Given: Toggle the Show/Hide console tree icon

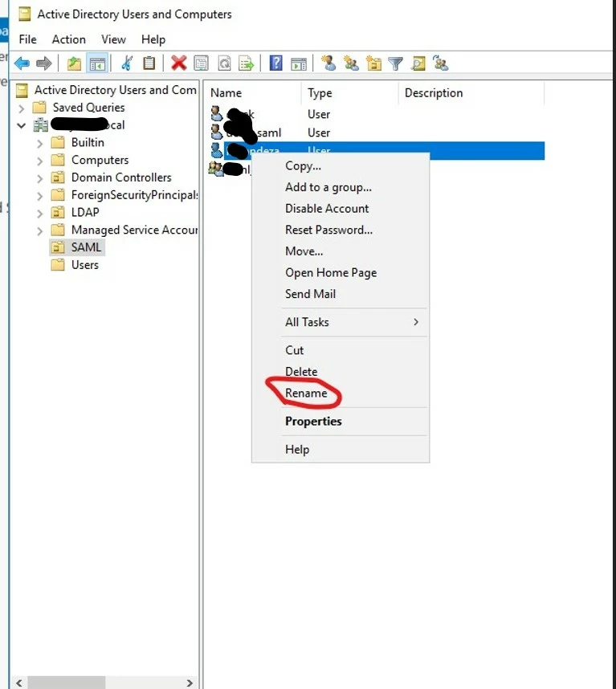Looking at the screenshot, I should pyautogui.click(x=97, y=63).
